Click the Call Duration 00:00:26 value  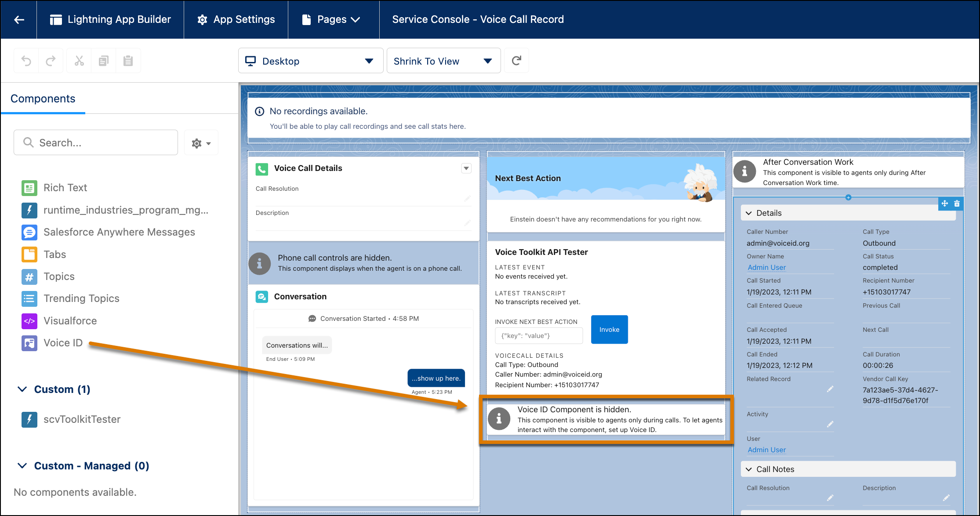coord(878,365)
